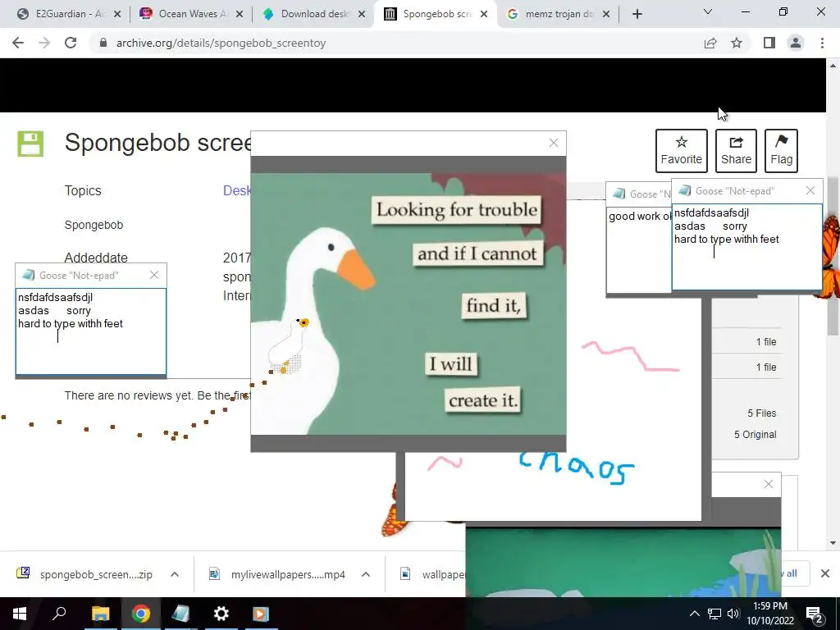View site information lock icon
Viewport: 840px width, 630px height.
[x=103, y=43]
